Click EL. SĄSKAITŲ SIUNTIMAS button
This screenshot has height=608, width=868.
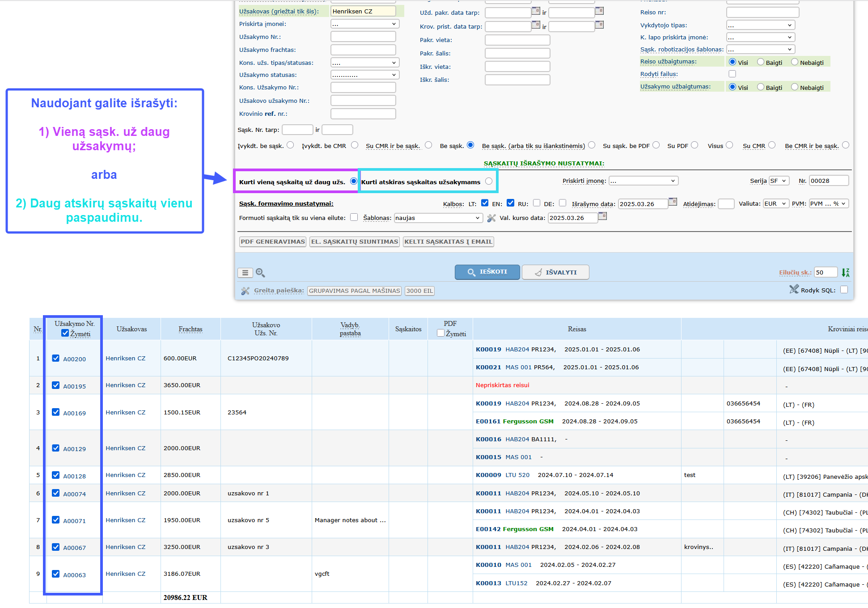pos(355,242)
